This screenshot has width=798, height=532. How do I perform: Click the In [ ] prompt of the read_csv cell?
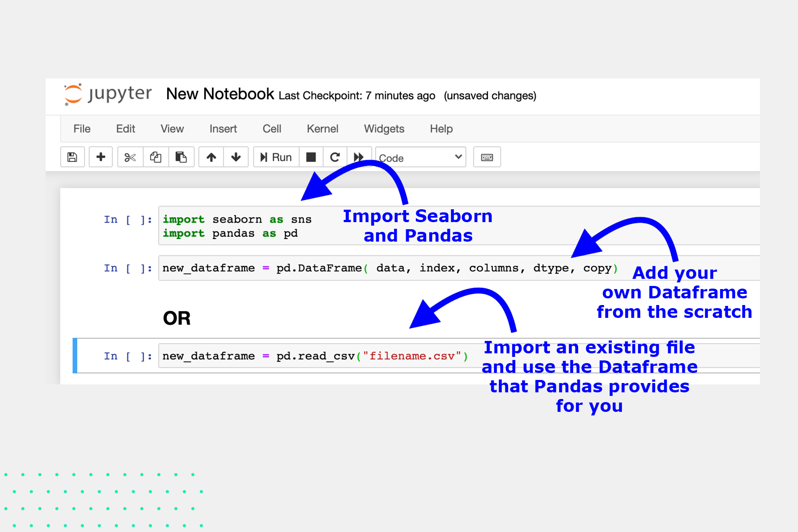[x=128, y=356]
